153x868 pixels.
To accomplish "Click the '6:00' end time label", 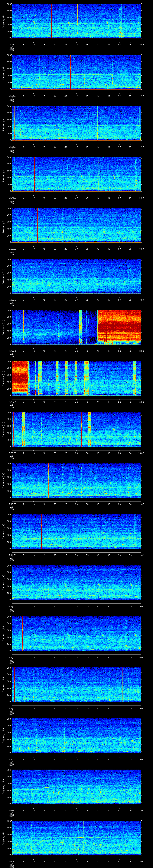I will tap(141, 249).
